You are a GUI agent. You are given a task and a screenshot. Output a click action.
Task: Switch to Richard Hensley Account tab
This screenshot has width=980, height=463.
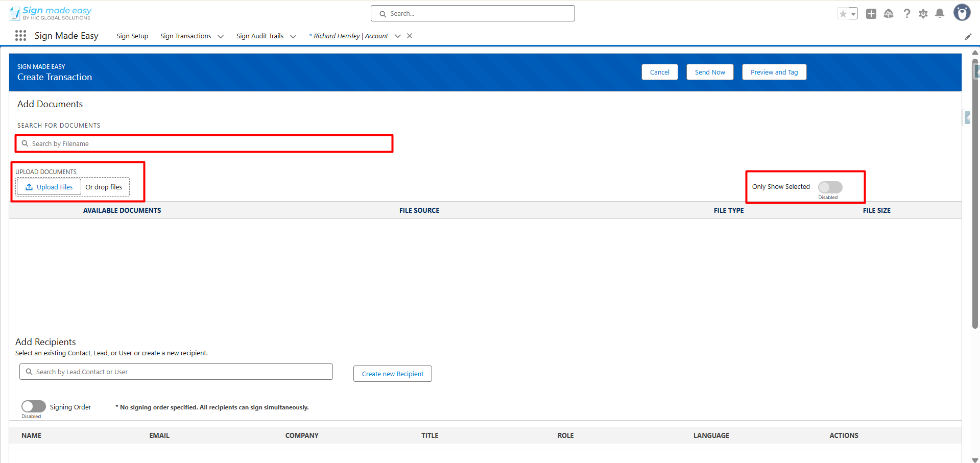click(x=350, y=36)
